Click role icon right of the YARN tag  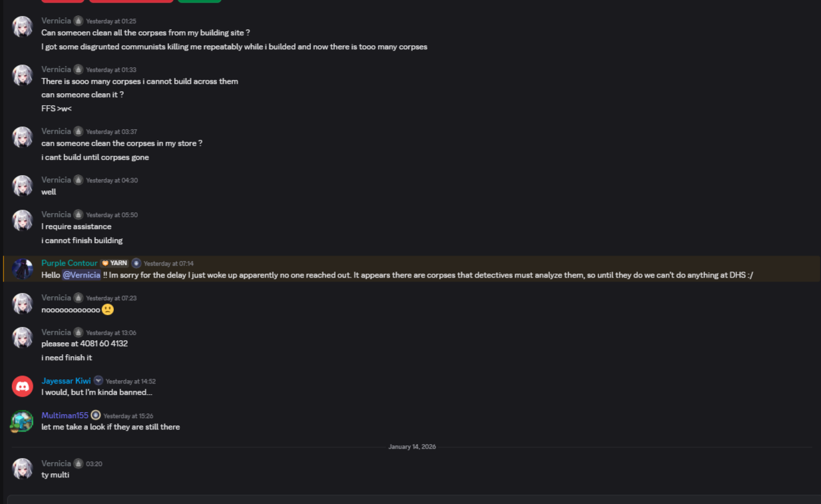(136, 263)
